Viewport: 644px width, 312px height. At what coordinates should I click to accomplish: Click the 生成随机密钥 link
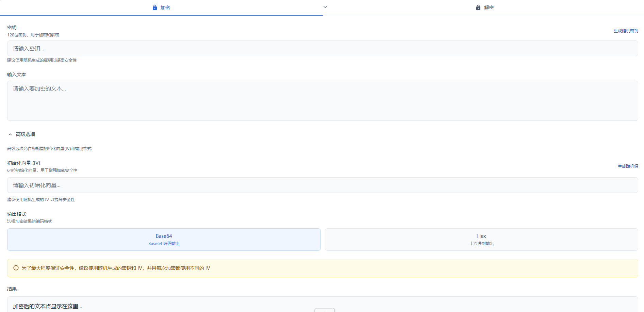pyautogui.click(x=626, y=31)
